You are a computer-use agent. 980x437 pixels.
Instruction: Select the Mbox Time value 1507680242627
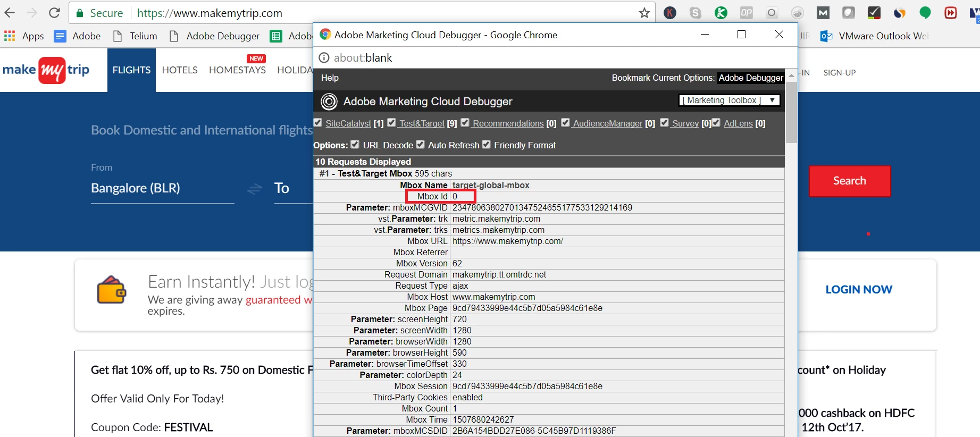(483, 419)
